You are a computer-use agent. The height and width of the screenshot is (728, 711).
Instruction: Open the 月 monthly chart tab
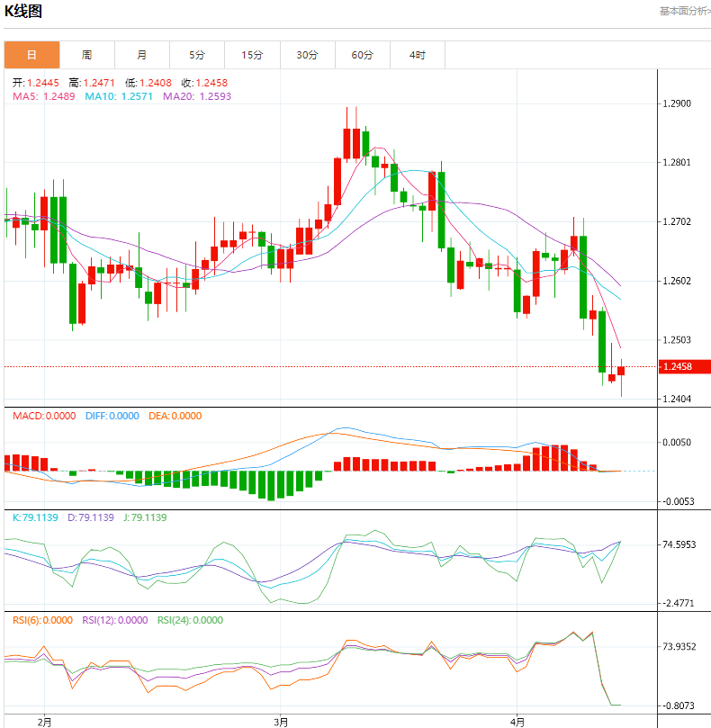[142, 55]
